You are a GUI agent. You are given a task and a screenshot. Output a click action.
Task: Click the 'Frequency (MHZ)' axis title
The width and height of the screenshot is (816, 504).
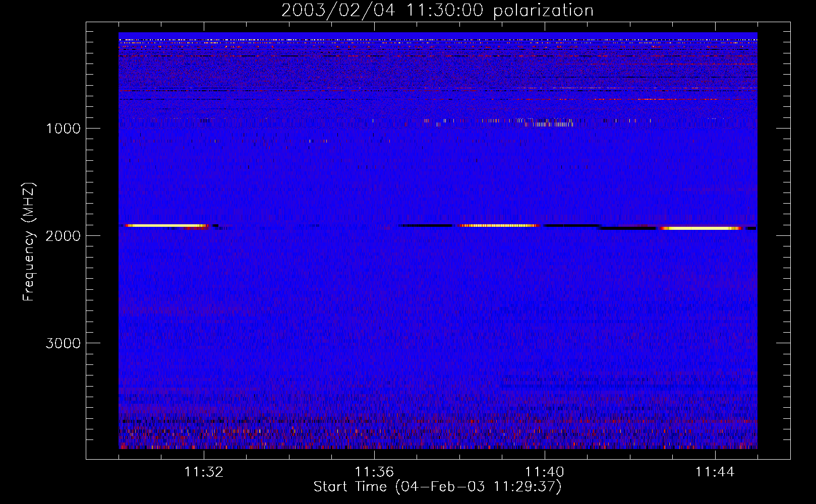29,241
